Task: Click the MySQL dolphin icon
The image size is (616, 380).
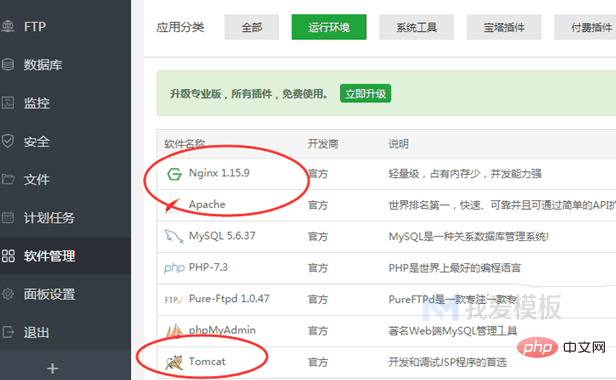Action: coord(174,236)
